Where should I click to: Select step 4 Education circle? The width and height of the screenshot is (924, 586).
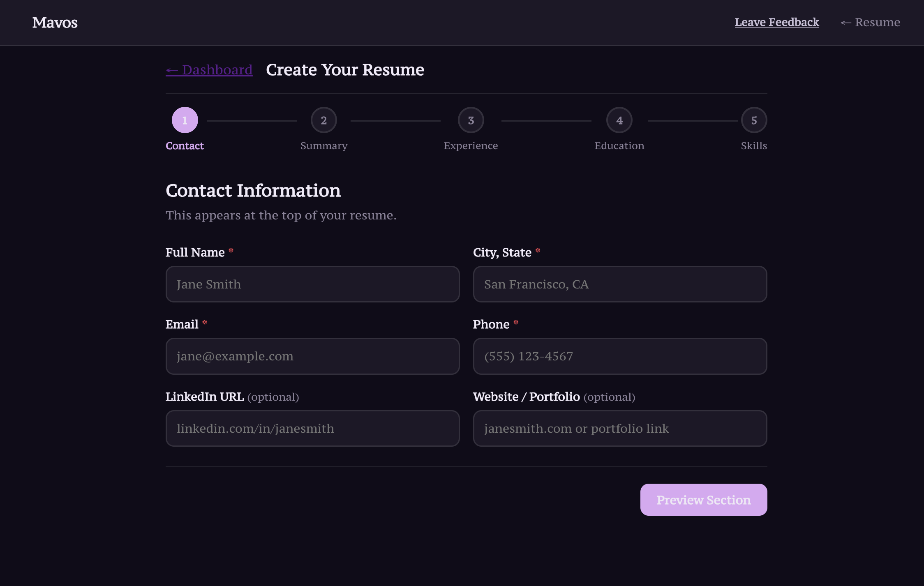[619, 120]
